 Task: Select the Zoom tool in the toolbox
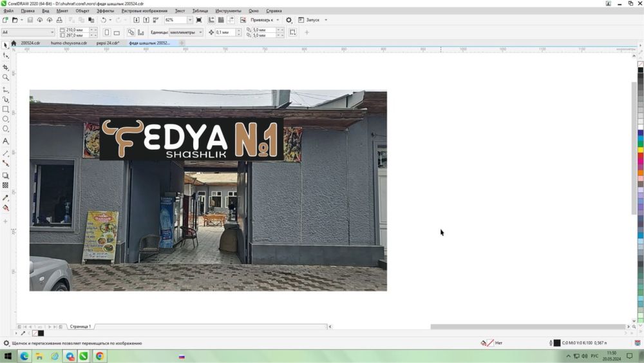pyautogui.click(x=6, y=77)
